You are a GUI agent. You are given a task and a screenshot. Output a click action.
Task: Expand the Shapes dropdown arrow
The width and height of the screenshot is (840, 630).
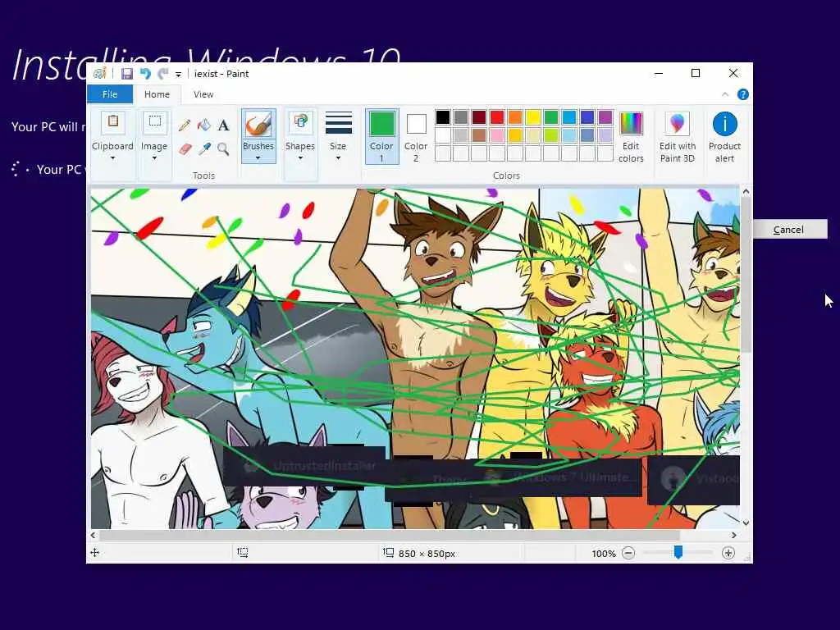tap(300, 158)
